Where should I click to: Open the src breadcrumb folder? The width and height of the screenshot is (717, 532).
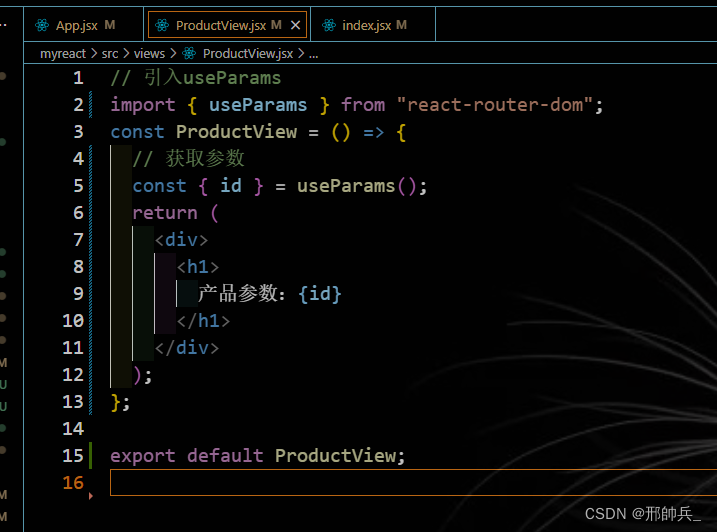click(x=110, y=54)
